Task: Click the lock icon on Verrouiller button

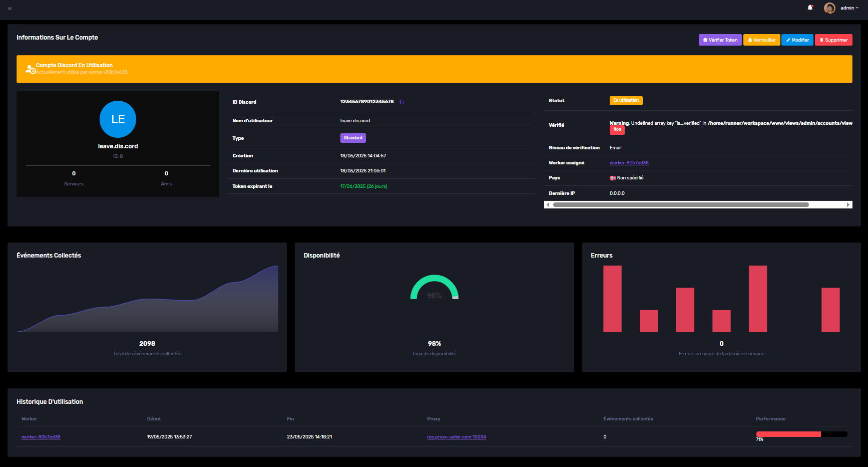Action: 749,40
